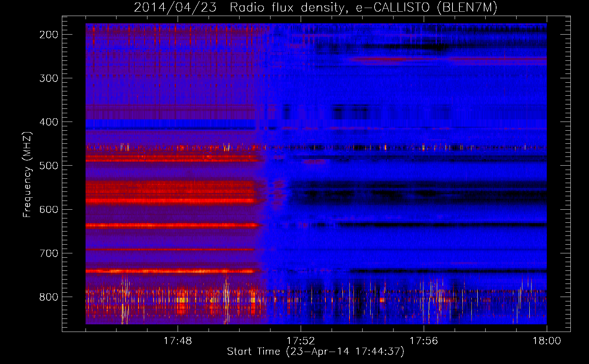Click the 'Frequency (MHZ)' axis label
This screenshot has height=364, width=589.
(27, 174)
